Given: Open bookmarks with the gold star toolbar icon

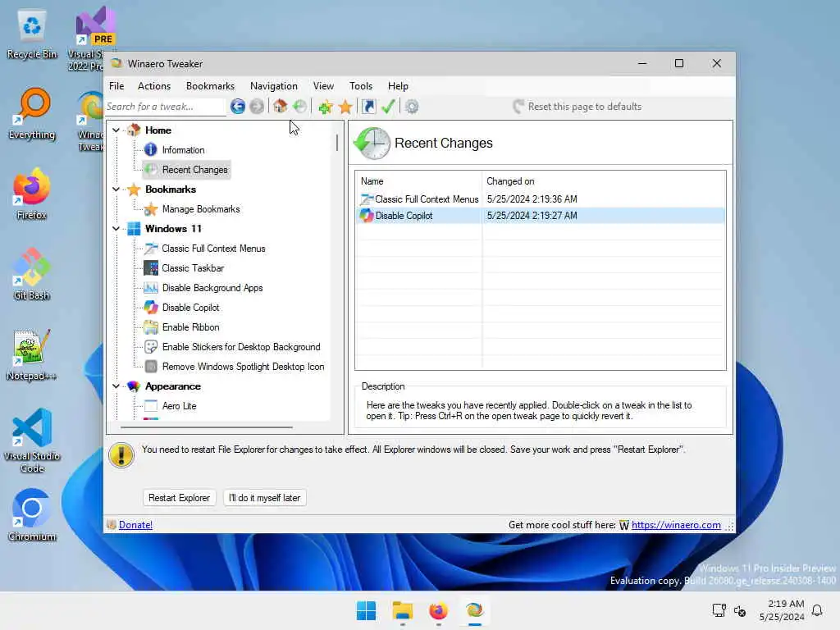Looking at the screenshot, I should click(345, 107).
